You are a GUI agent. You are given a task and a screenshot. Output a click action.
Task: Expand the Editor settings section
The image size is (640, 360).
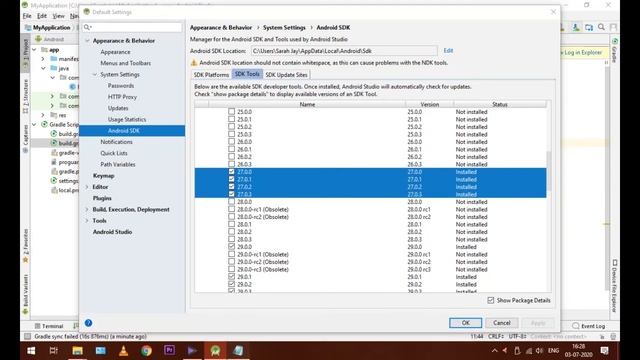87,187
